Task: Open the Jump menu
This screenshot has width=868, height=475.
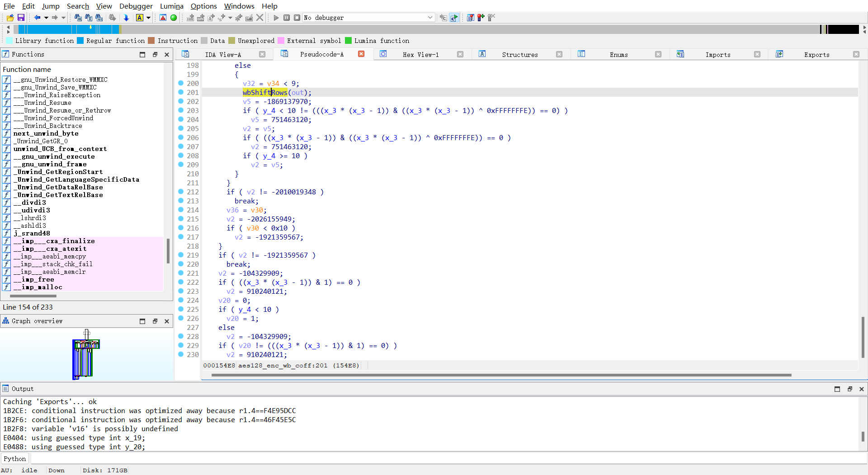Action: click(51, 6)
